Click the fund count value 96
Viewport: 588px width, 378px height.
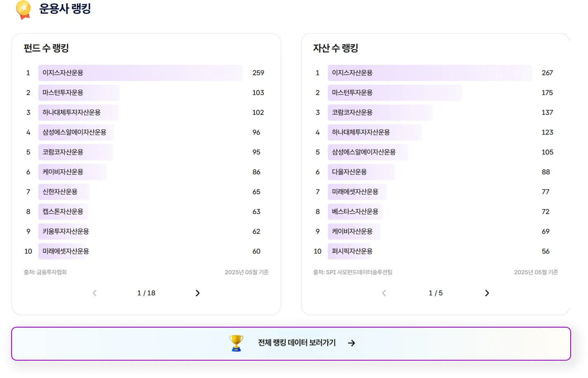click(256, 132)
